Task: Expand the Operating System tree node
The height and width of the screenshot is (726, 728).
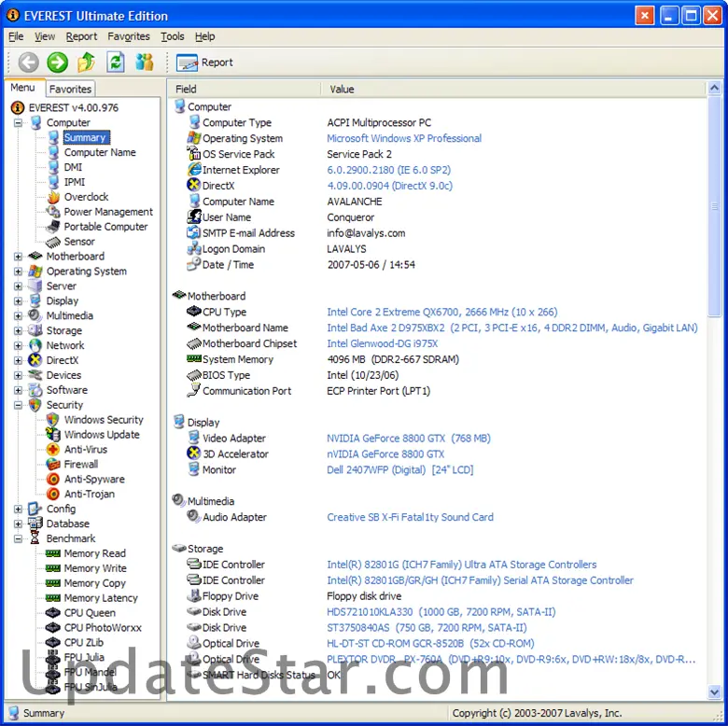Action: [18, 272]
